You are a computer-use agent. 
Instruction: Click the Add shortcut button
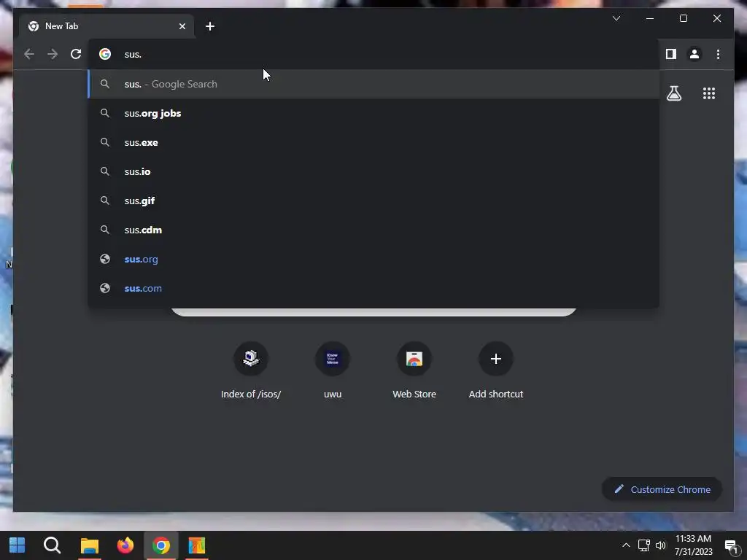[x=496, y=371]
